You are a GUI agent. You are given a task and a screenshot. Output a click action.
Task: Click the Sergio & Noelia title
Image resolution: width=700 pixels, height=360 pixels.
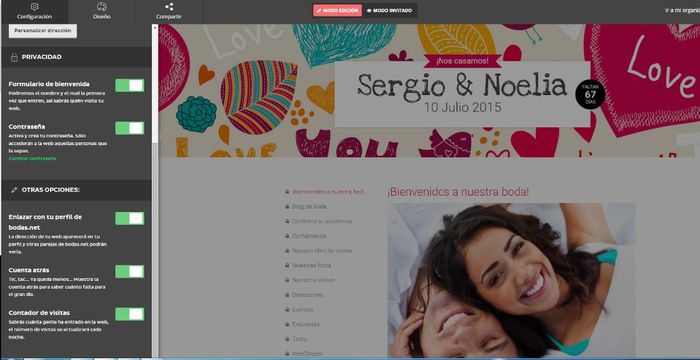[462, 85]
